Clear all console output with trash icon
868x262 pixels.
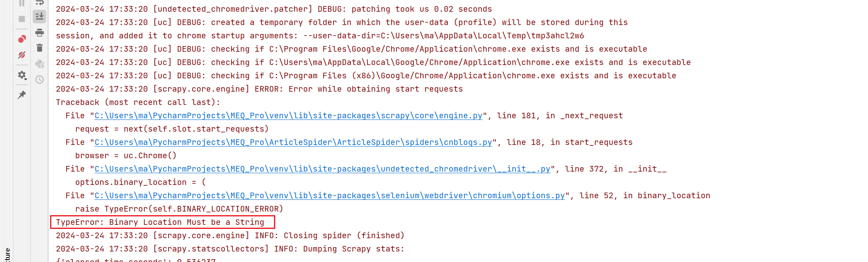40,48
